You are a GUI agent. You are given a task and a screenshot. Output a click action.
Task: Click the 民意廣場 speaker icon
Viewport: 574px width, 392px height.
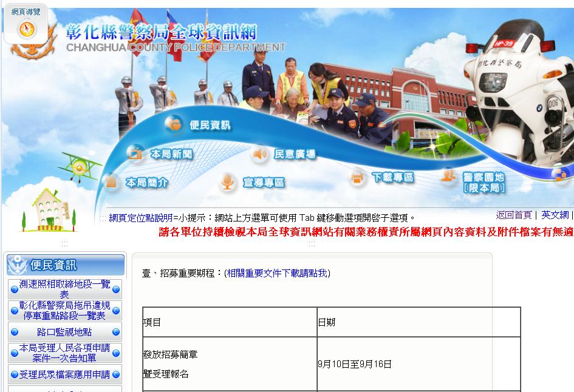tap(260, 154)
